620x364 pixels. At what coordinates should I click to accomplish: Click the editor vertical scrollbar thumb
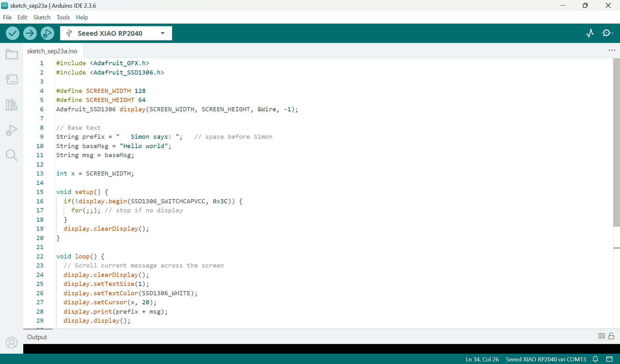tap(616, 142)
